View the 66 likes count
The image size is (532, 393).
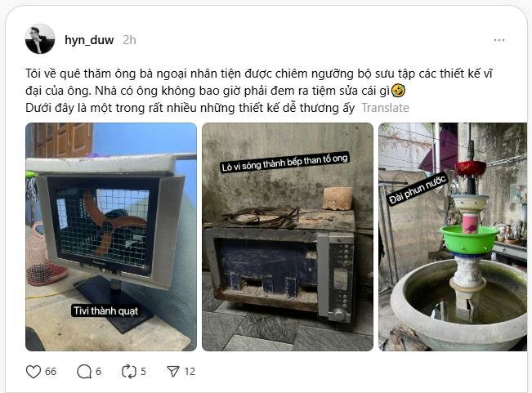click(51, 372)
